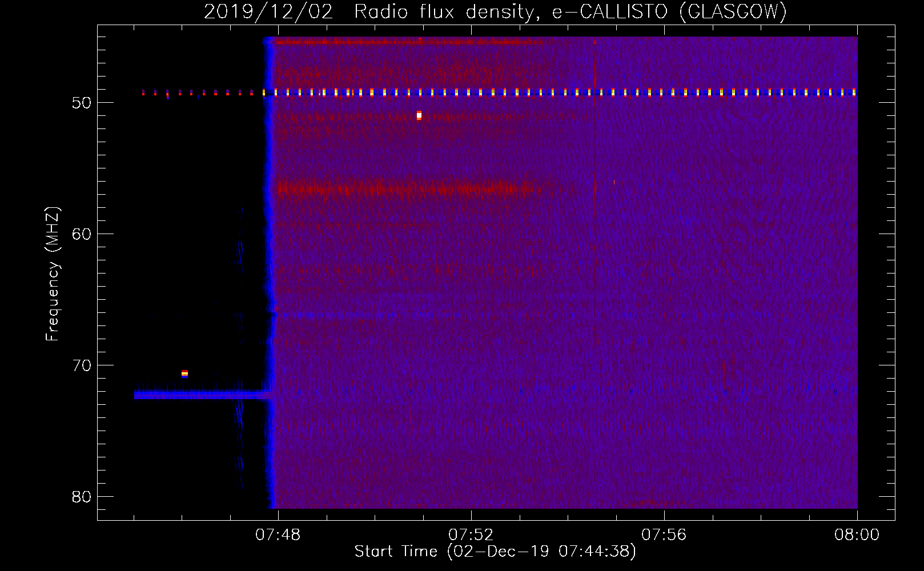This screenshot has width=924, height=571.
Task: Click the '70' frequency axis label
Action: click(x=82, y=365)
